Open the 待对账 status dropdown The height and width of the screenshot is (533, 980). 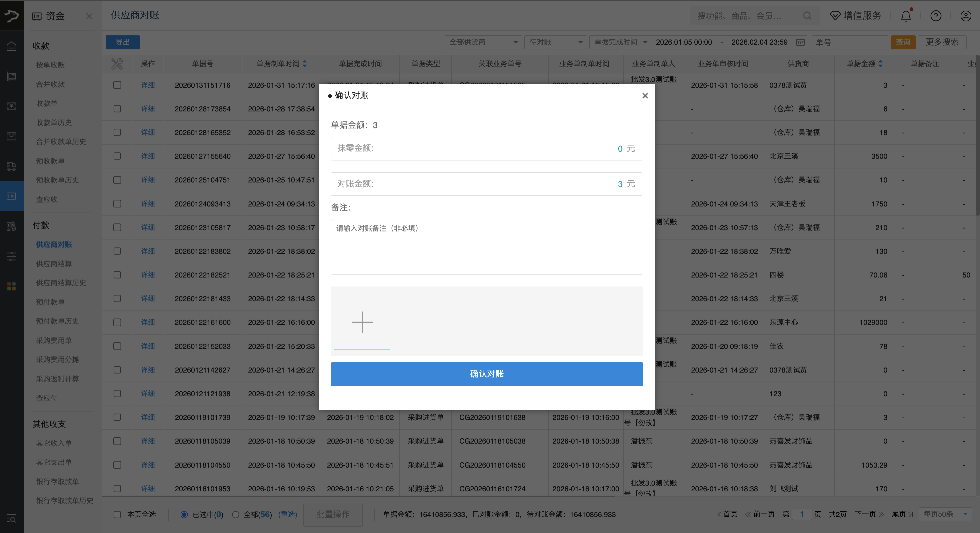coord(555,42)
